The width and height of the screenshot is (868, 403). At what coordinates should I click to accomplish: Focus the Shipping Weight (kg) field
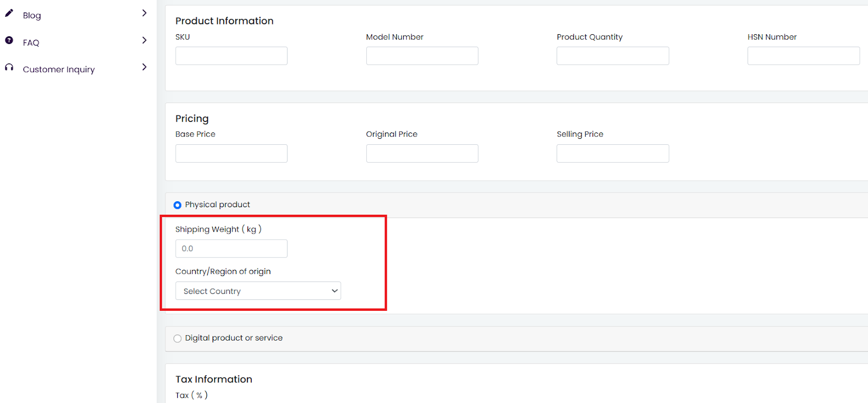[x=231, y=248]
